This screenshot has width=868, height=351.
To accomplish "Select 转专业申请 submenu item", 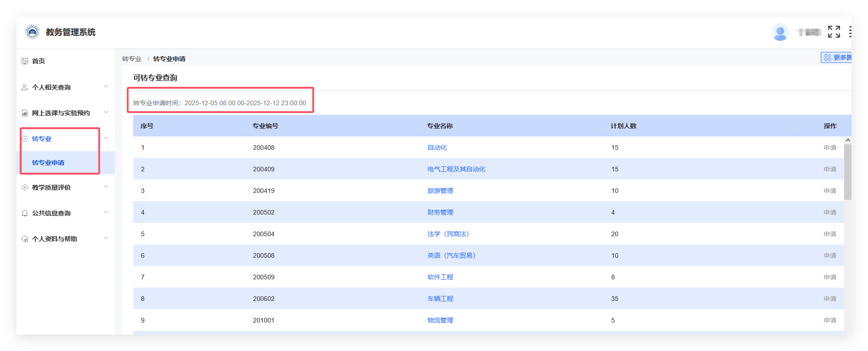I will point(48,163).
